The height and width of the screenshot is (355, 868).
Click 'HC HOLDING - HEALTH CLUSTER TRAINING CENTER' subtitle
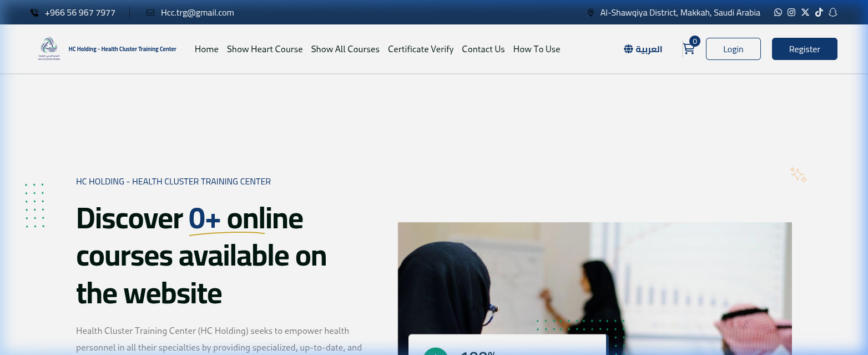(173, 182)
